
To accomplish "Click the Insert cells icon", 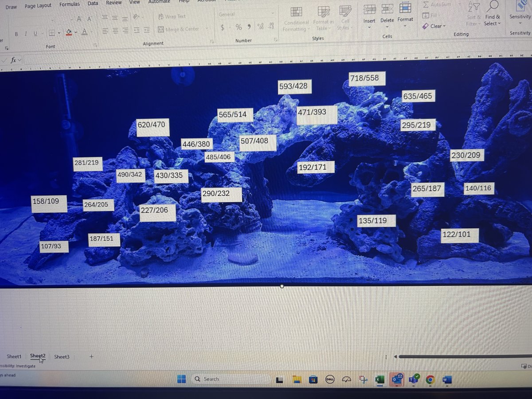I will click(369, 10).
